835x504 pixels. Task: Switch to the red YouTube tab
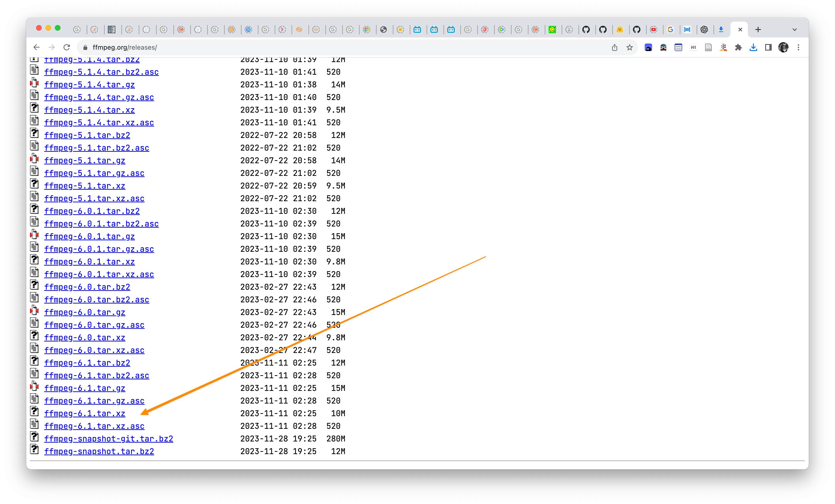coord(653,30)
